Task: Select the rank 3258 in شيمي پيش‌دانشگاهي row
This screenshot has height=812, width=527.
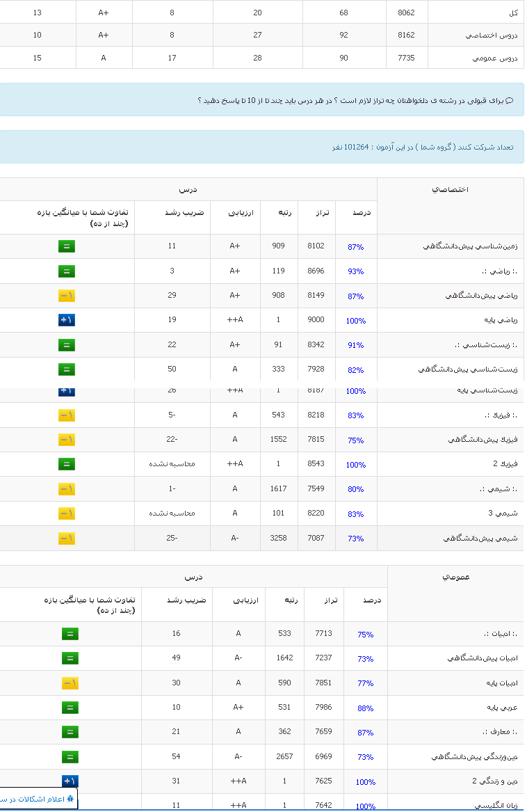Action: tap(279, 538)
